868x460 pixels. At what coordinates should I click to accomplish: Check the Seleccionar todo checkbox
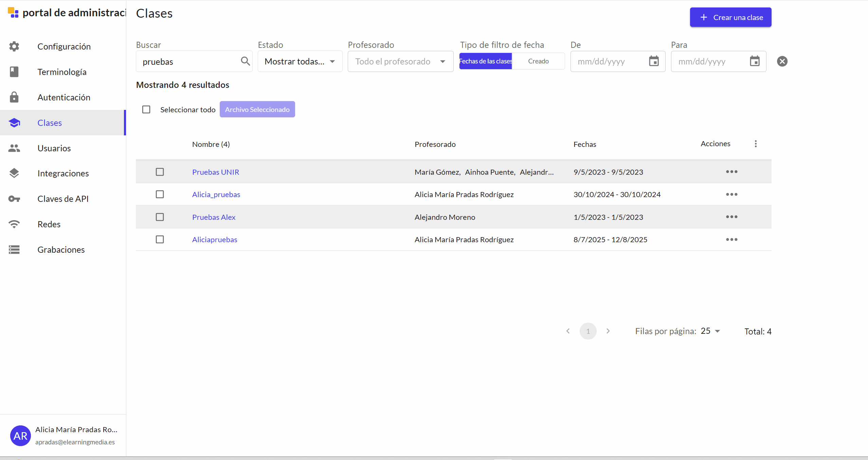click(x=146, y=110)
